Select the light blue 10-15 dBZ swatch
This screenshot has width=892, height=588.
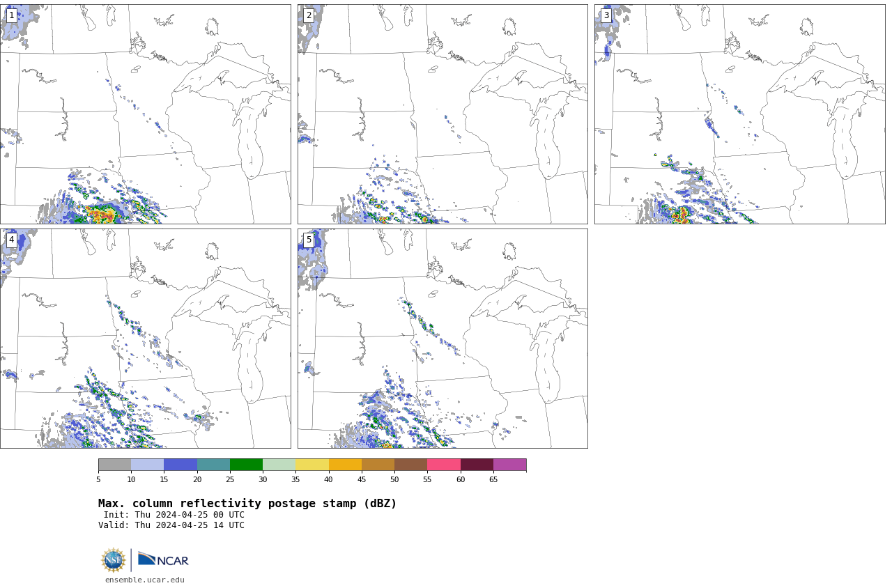(148, 465)
